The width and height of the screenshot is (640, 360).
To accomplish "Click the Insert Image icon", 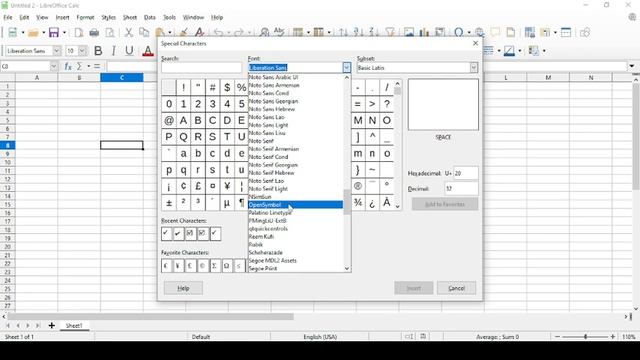I will point(409,33).
